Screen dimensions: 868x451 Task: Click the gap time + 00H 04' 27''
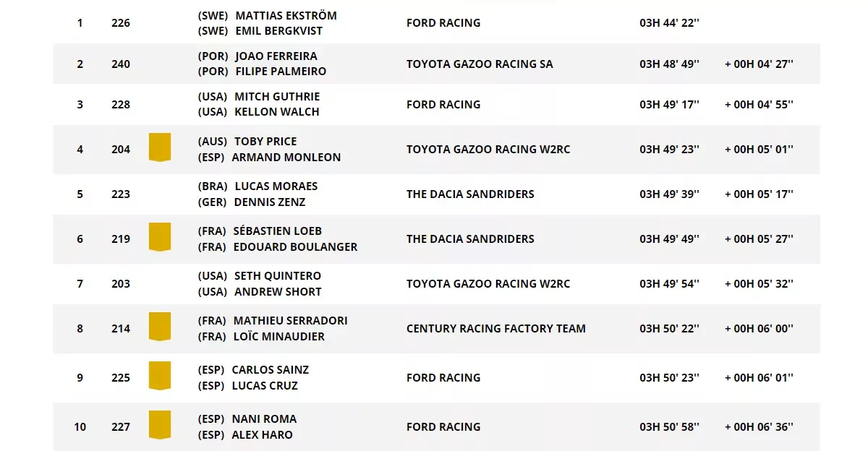tap(759, 64)
